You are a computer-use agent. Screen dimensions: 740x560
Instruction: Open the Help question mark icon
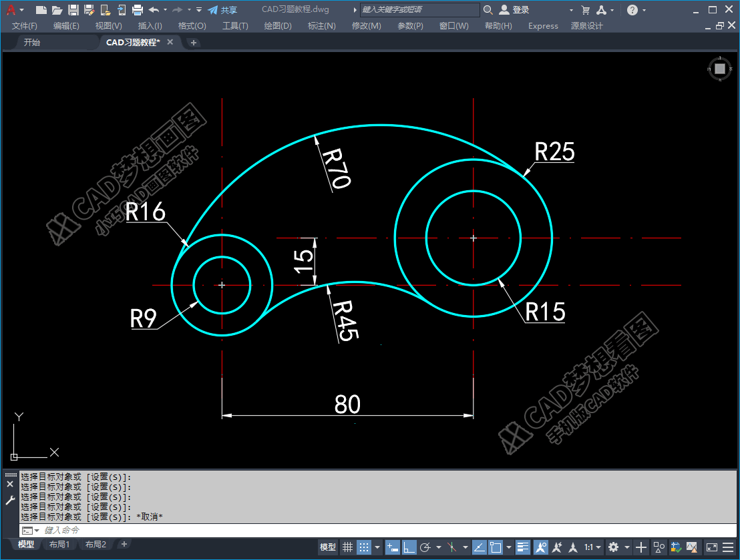[632, 9]
